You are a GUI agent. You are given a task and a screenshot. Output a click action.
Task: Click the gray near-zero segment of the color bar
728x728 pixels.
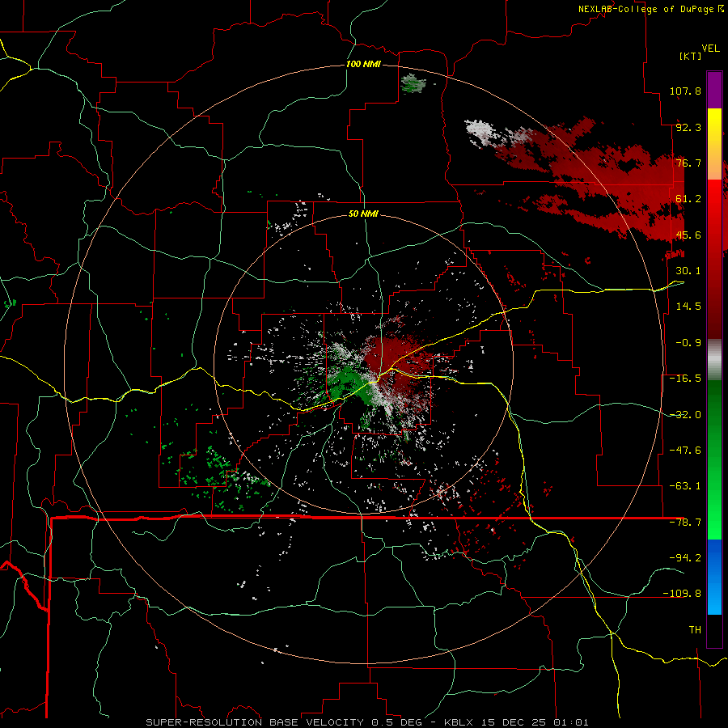(x=714, y=359)
